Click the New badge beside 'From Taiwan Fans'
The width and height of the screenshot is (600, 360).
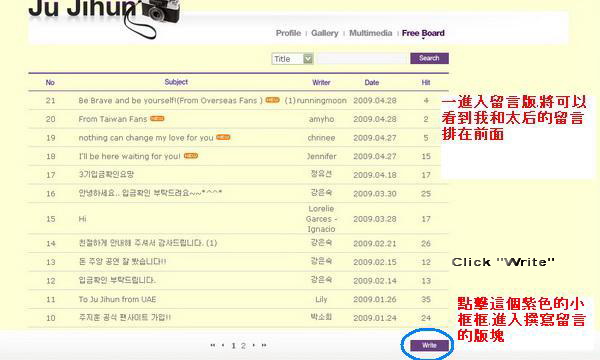(x=157, y=118)
